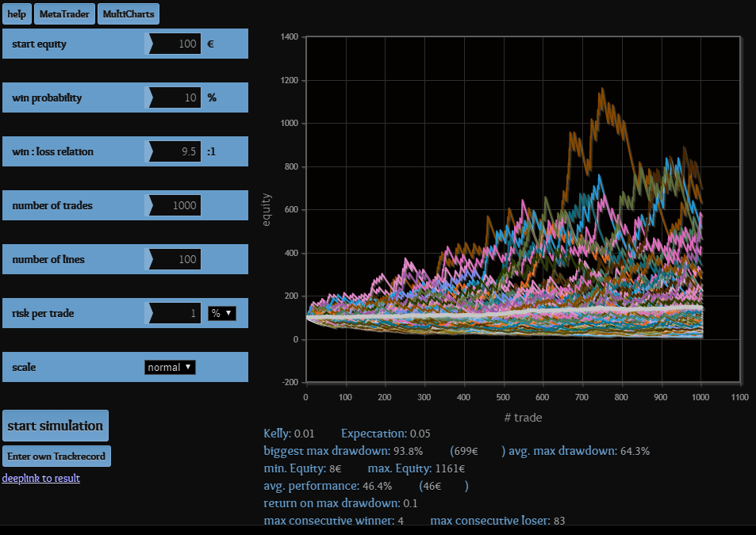756x535 pixels.
Task: Select the MultiCharts button
Action: click(x=129, y=14)
